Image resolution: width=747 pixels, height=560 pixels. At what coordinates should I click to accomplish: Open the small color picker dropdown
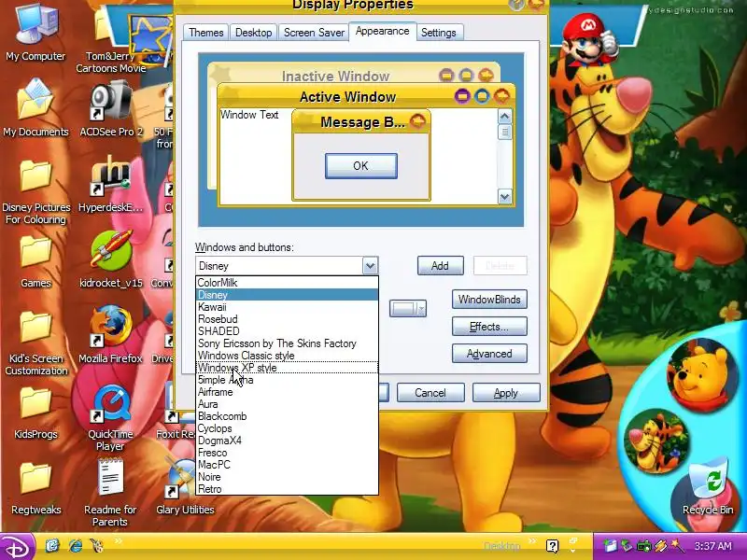[x=408, y=309]
